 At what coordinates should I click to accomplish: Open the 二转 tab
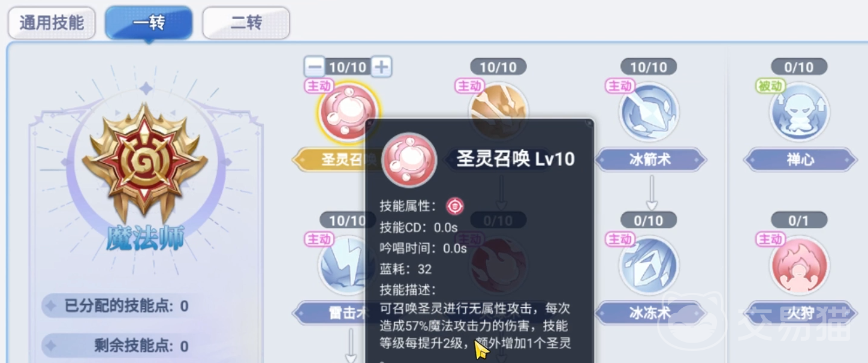246,23
